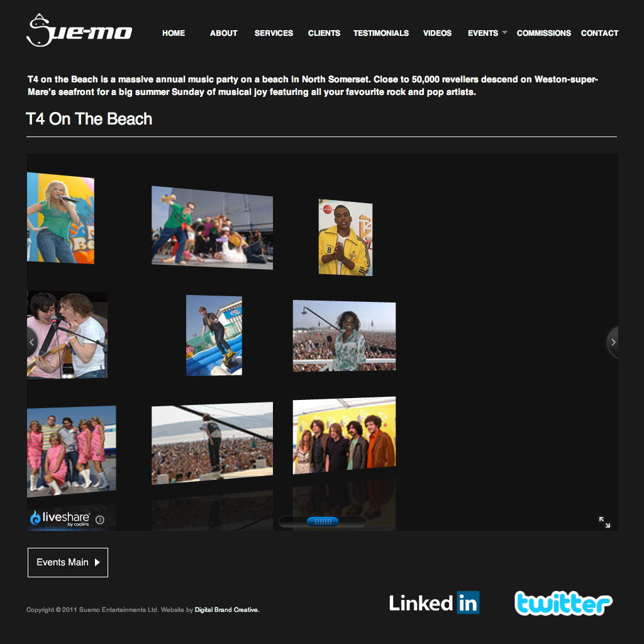Image resolution: width=644 pixels, height=644 pixels.
Task: Open the man overlooking crowd photo
Action: point(212,443)
